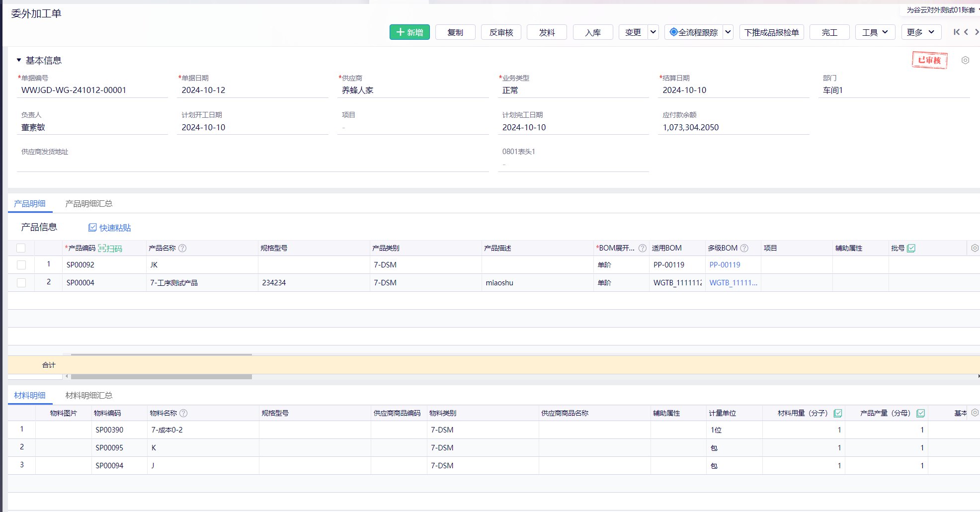Screen dimensions: 980x512
Task: Click the 业务类型 field 正常
Action: [x=573, y=90]
